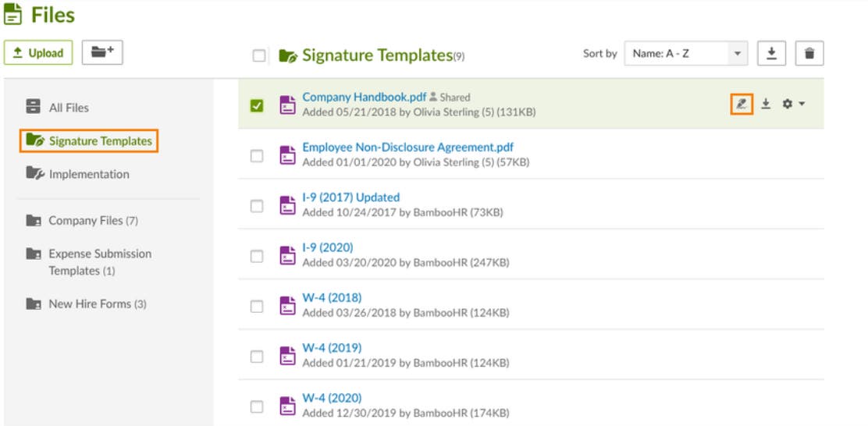Image resolution: width=868 pixels, height=426 pixels.
Task: Check the Employee Non-Disclosure Agreement checkbox
Action: (257, 156)
